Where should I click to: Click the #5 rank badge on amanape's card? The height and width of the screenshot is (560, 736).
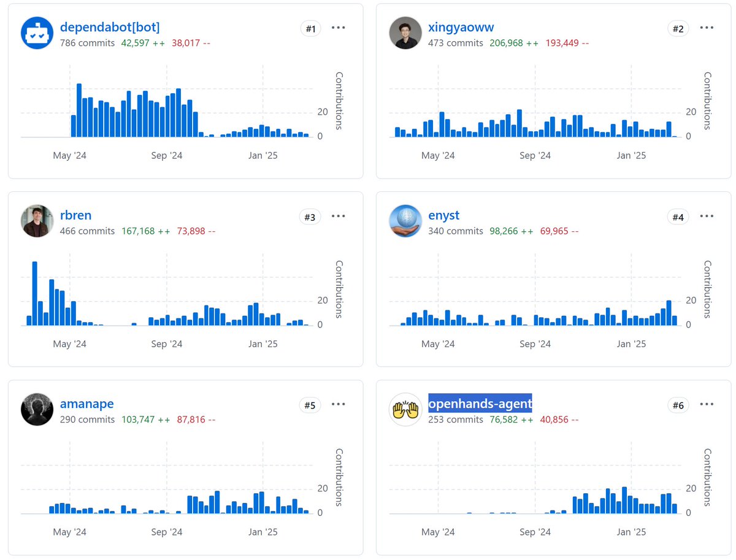click(310, 404)
